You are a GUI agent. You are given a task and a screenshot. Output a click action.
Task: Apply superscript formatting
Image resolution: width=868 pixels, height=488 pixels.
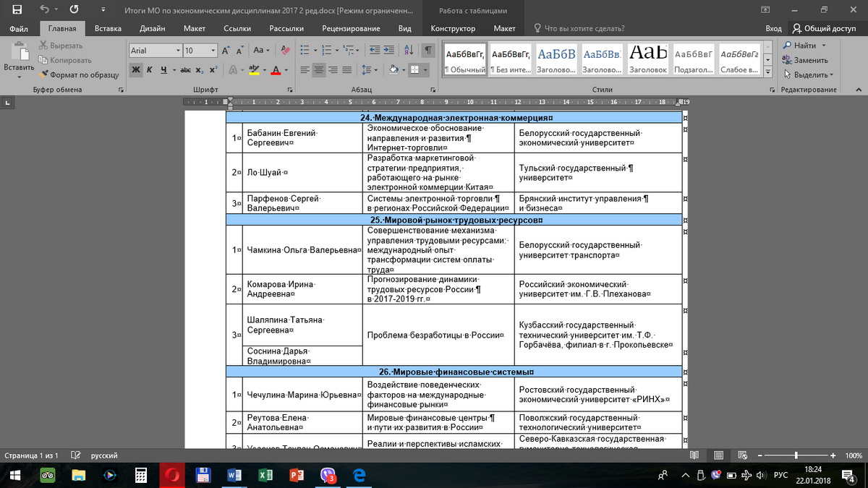coord(213,70)
